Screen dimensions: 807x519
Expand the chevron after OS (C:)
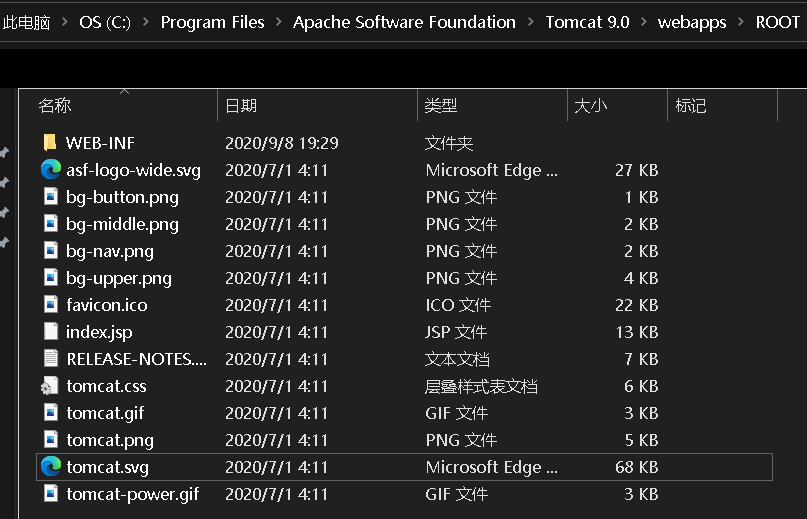pos(146,22)
